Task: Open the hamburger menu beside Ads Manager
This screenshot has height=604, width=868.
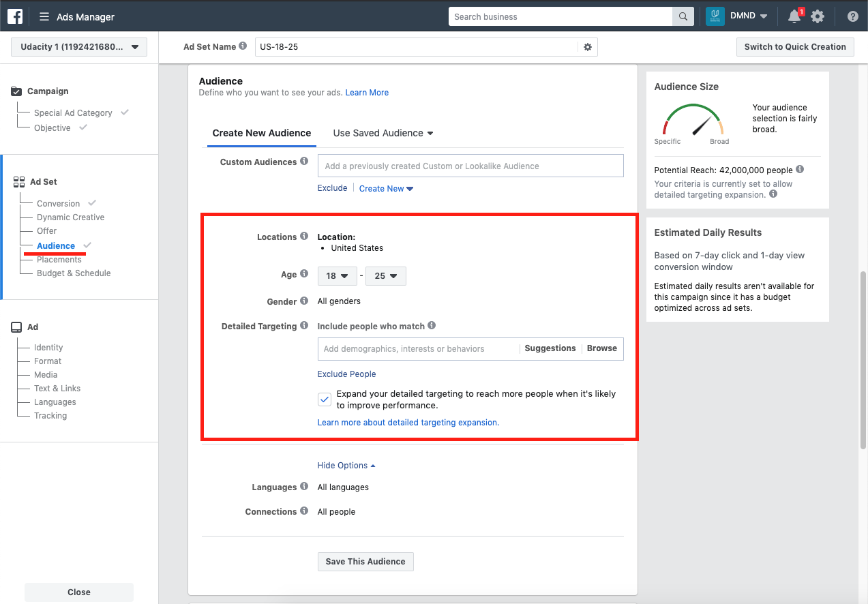Action: pyautogui.click(x=44, y=17)
